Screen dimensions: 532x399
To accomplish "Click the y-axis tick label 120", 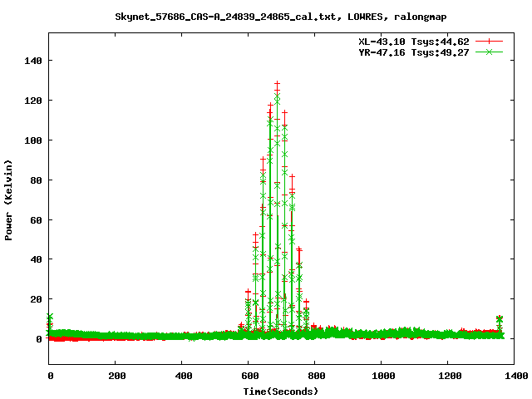I will pyautogui.click(x=33, y=101).
